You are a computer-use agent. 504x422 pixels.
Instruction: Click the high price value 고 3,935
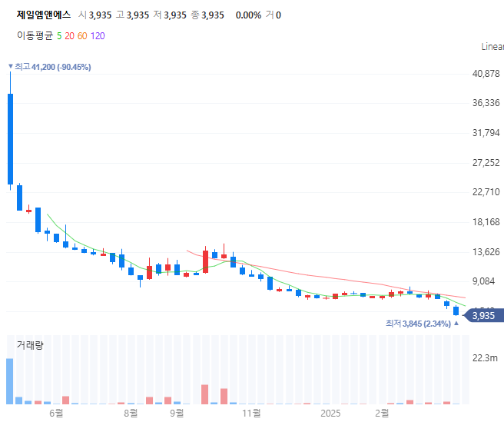tap(133, 15)
